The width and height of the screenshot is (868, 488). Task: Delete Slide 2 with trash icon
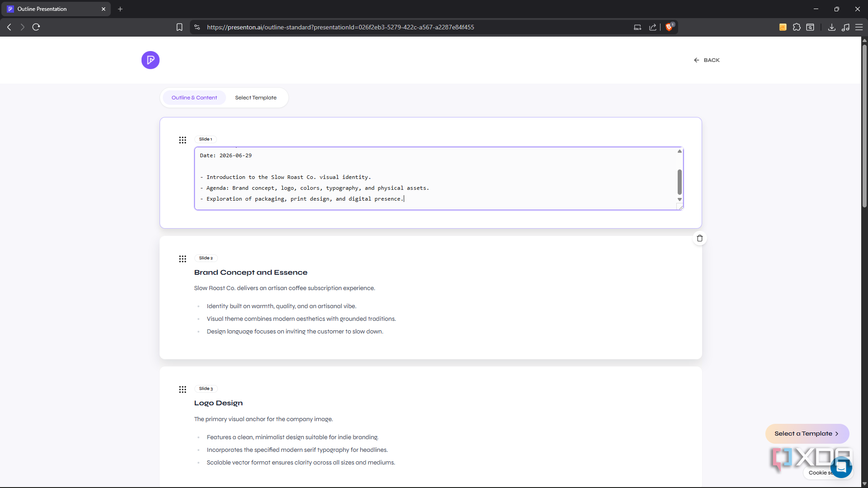pyautogui.click(x=700, y=238)
